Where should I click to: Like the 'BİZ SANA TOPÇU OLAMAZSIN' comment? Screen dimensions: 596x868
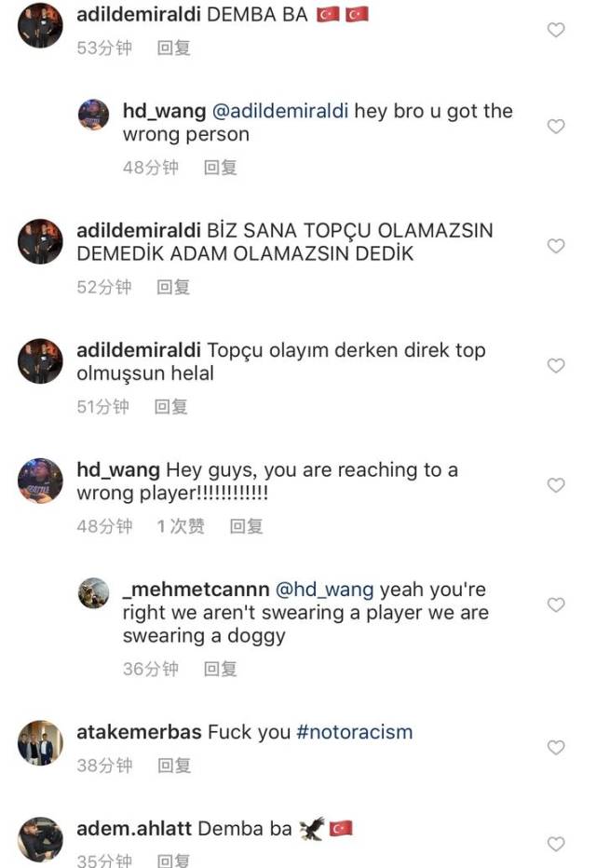coord(556,246)
